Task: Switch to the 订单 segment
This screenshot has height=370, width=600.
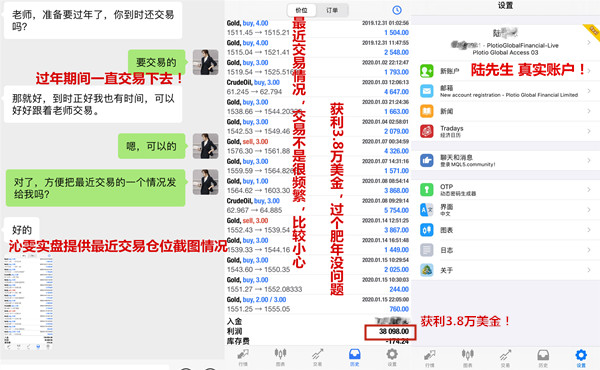Action: pyautogui.click(x=332, y=10)
